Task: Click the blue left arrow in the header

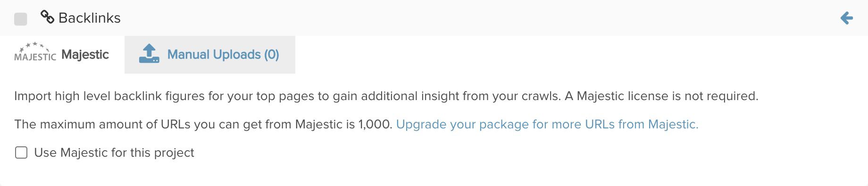Action: coord(847,18)
